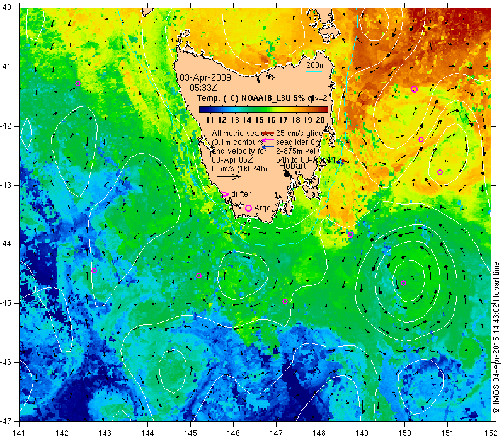Click the "drifter" legend label
Screen dimensions: 504x441
(241, 194)
